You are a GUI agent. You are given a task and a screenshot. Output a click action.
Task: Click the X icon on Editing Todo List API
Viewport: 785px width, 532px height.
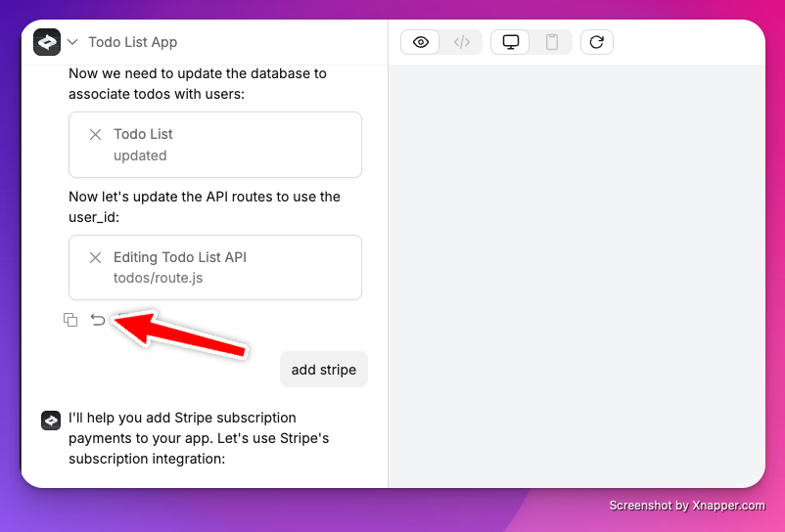[95, 257]
